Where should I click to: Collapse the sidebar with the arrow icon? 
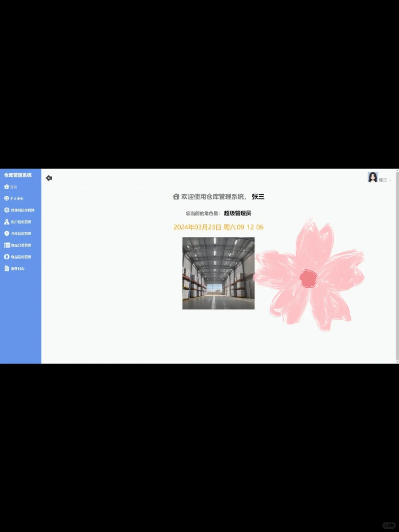(x=49, y=178)
